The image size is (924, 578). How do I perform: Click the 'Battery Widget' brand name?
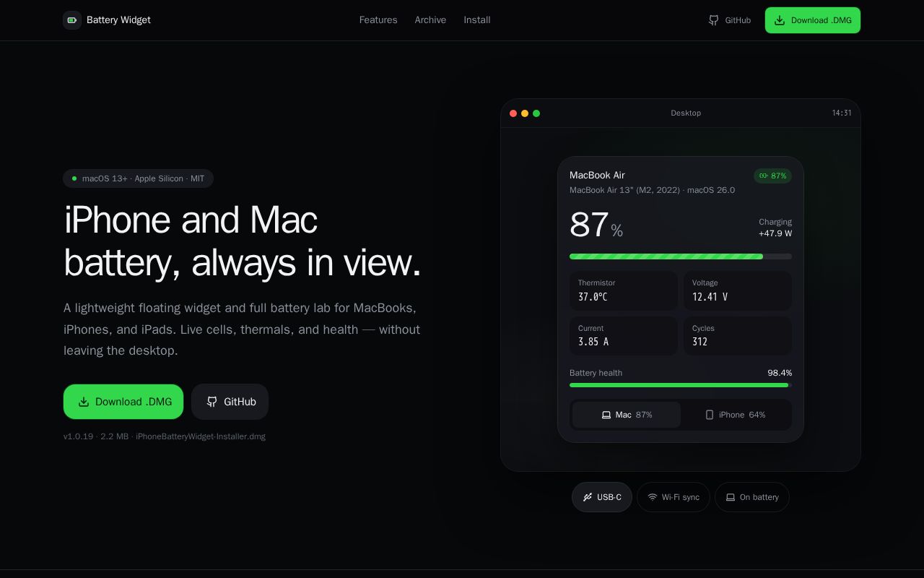click(118, 20)
